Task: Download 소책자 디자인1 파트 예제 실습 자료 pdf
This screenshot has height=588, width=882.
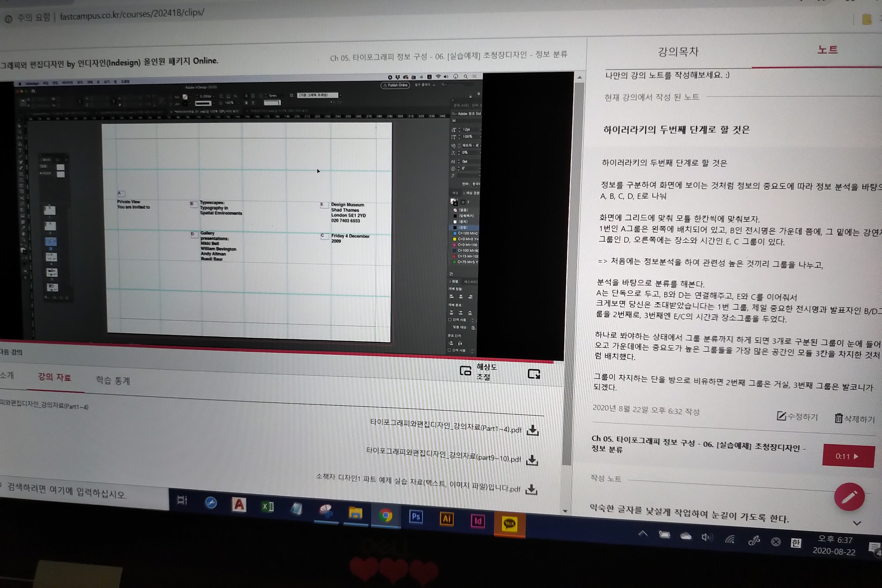Action: 531,489
